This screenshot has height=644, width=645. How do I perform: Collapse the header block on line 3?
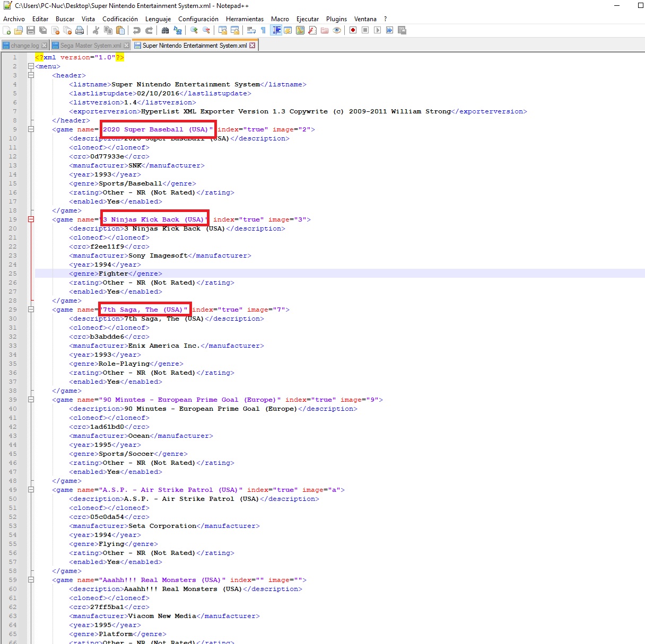coord(31,75)
